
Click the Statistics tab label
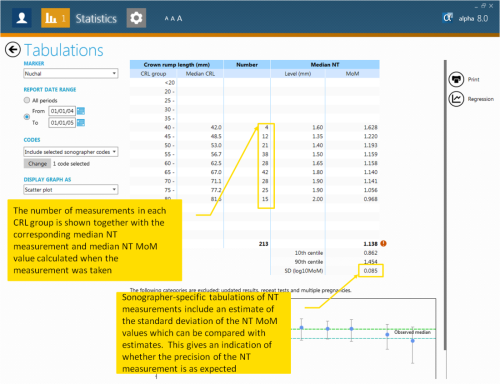coord(96,19)
